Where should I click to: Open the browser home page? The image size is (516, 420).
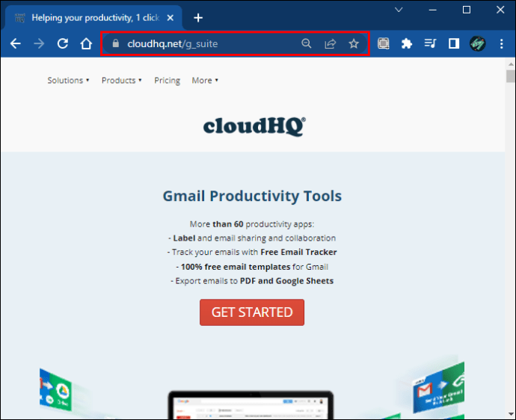coord(86,43)
